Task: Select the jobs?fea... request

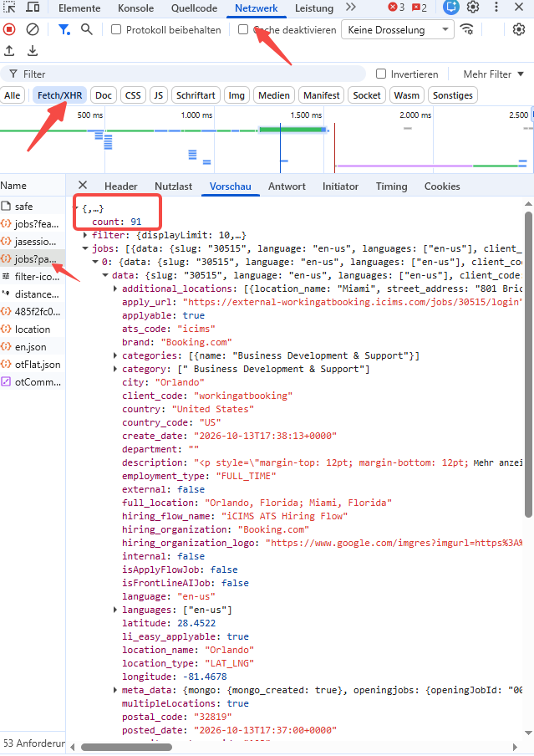Action: [33, 224]
